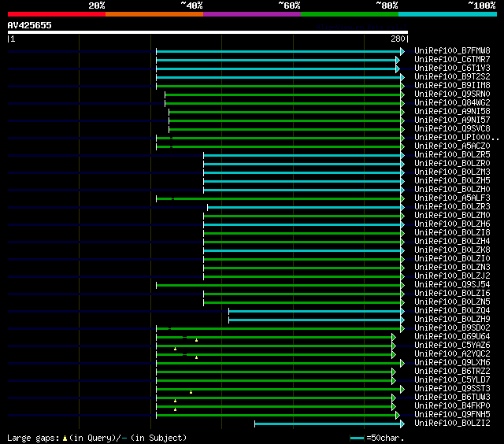Click the UniRef100_A9NI57 label
504x444 pixels.
click(x=452, y=120)
